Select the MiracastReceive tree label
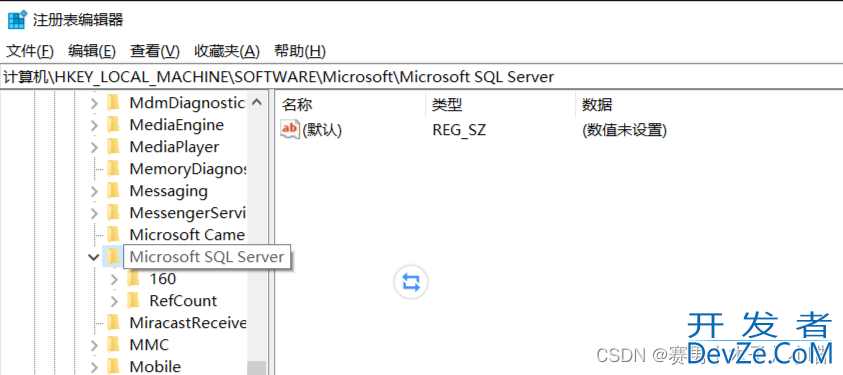The height and width of the screenshot is (375, 843). 188,323
